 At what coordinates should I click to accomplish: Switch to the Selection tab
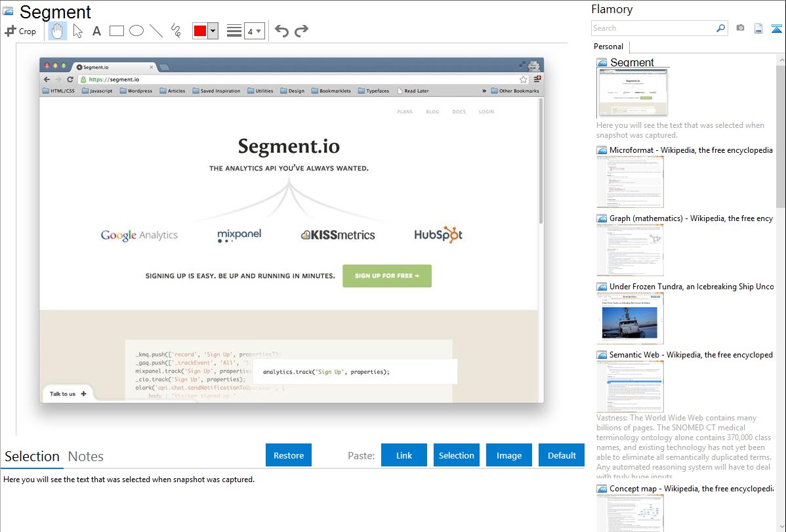(31, 457)
